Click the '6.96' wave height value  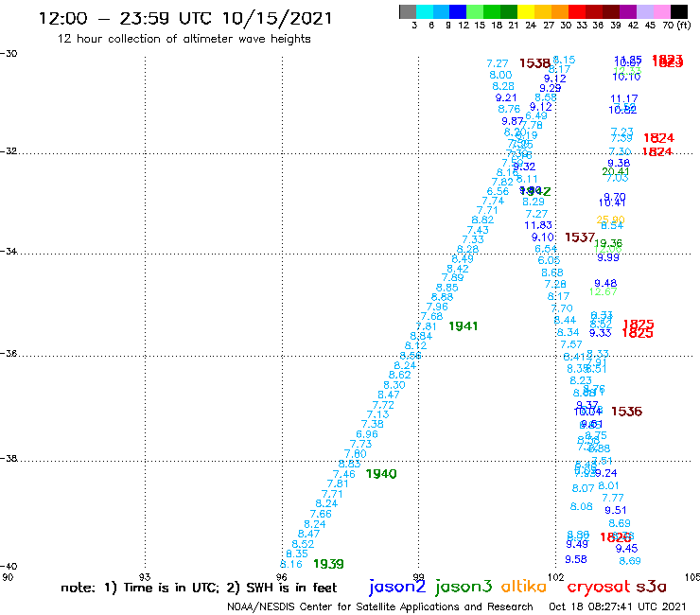pyautogui.click(x=367, y=434)
